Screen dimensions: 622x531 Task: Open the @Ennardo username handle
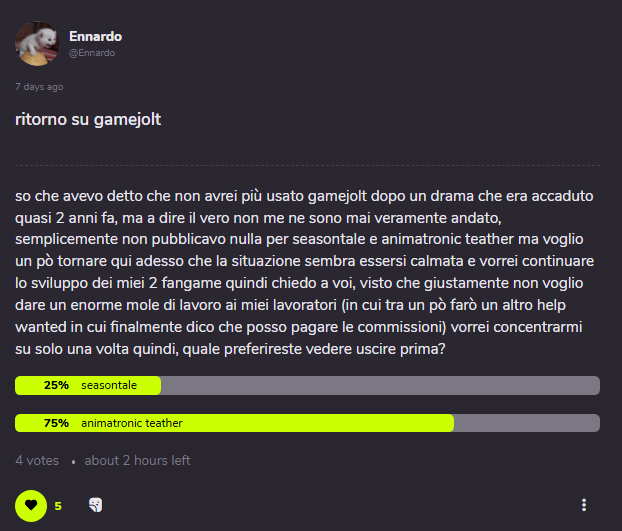tap(92, 53)
